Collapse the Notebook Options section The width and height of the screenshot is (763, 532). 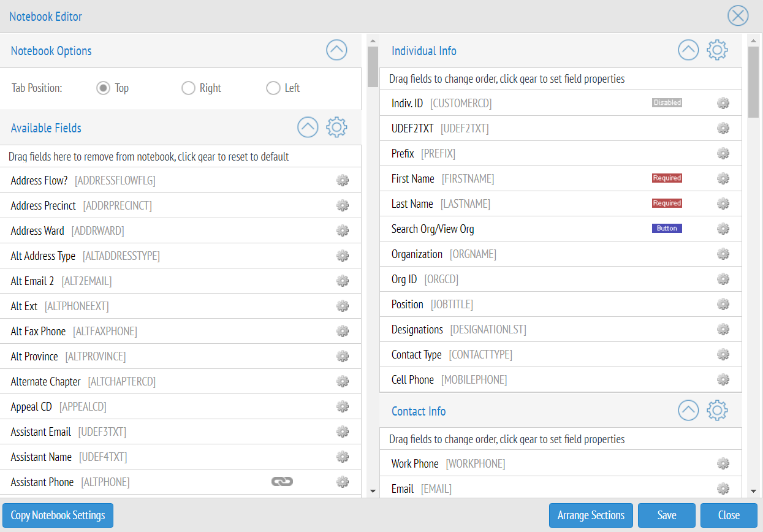(x=336, y=50)
